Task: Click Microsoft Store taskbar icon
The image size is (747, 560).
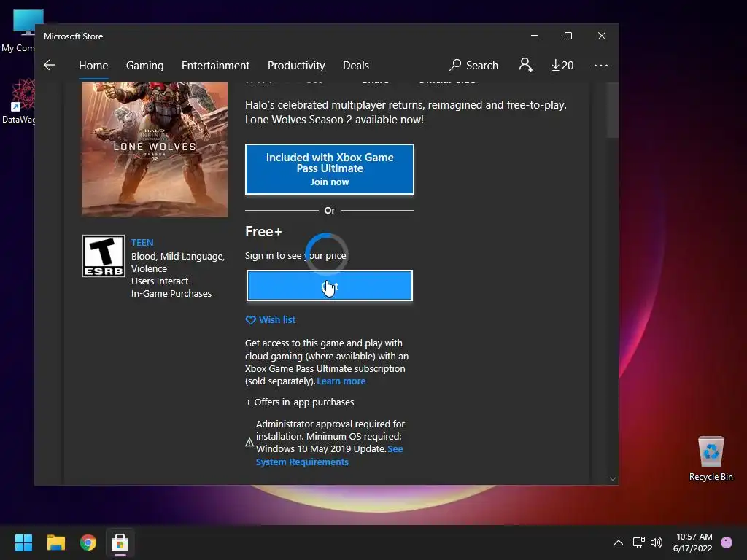Action: pyautogui.click(x=120, y=542)
